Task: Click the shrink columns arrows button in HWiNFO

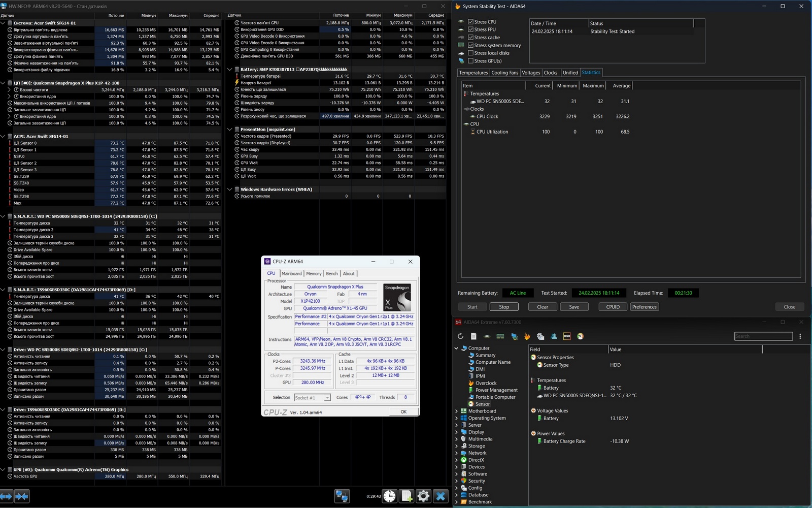Action: (22, 496)
